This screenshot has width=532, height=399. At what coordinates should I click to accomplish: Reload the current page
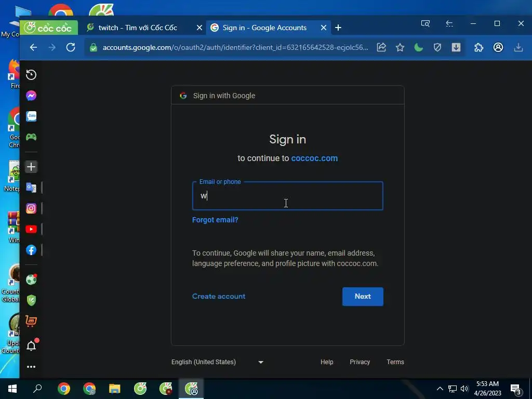coord(71,47)
